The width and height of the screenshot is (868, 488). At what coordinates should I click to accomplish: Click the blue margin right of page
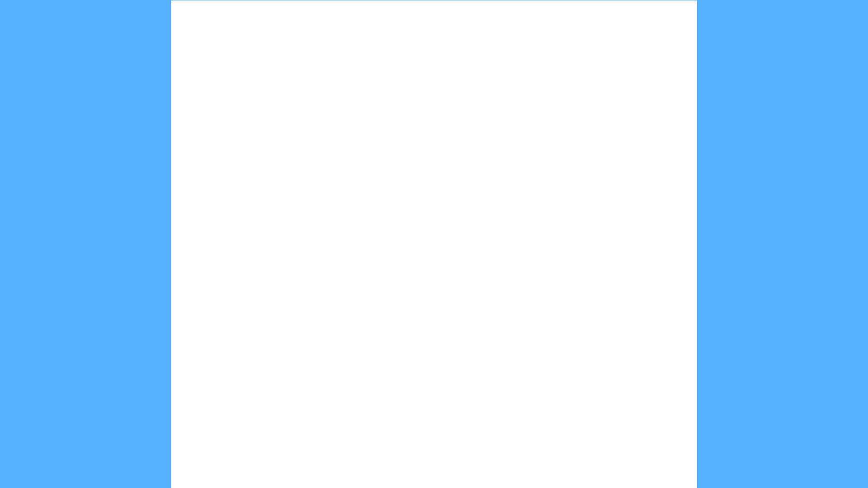click(783, 244)
